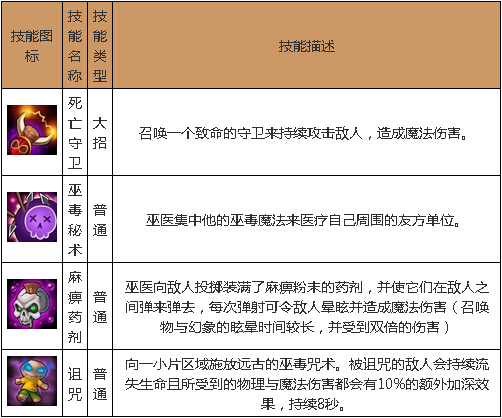The image size is (502, 418).
Task: Click the skill name 死亡守卫
Action: point(75,133)
